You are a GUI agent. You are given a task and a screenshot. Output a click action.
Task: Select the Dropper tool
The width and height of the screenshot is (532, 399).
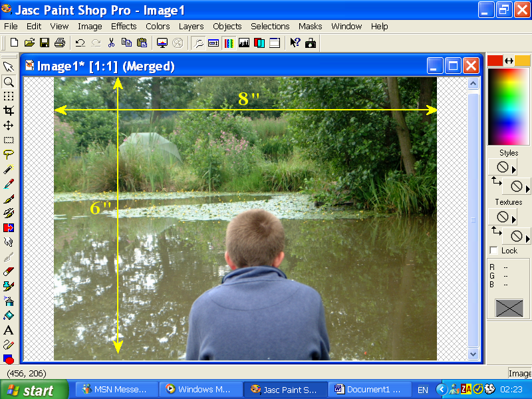click(x=9, y=184)
